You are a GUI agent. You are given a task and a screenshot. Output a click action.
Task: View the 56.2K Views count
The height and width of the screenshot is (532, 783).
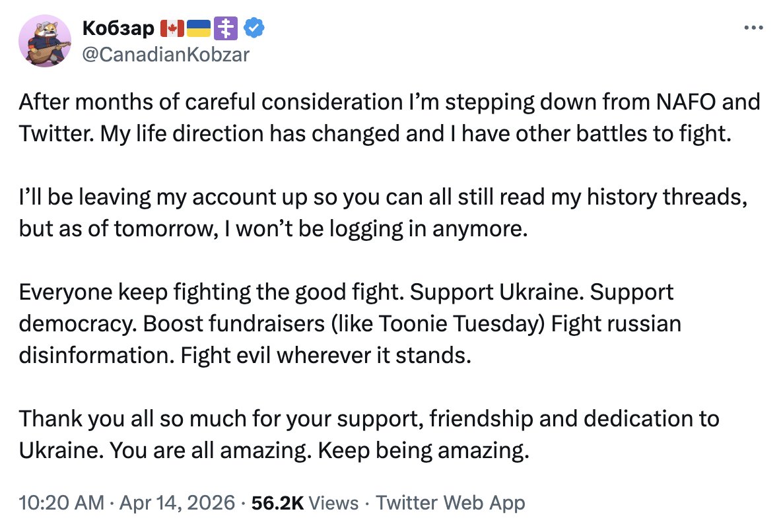305,503
